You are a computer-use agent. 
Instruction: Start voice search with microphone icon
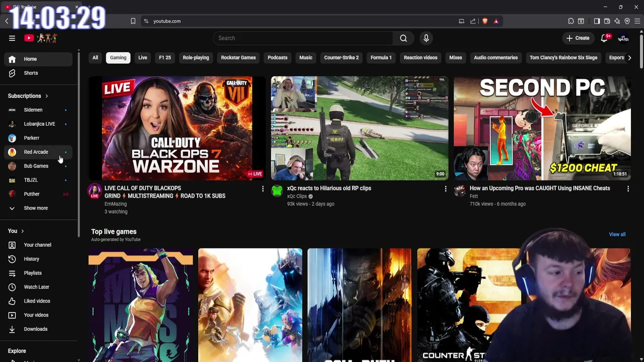pyautogui.click(x=426, y=38)
